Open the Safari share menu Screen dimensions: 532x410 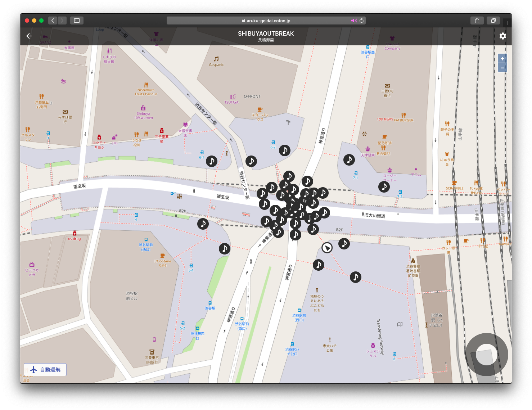[x=477, y=21]
